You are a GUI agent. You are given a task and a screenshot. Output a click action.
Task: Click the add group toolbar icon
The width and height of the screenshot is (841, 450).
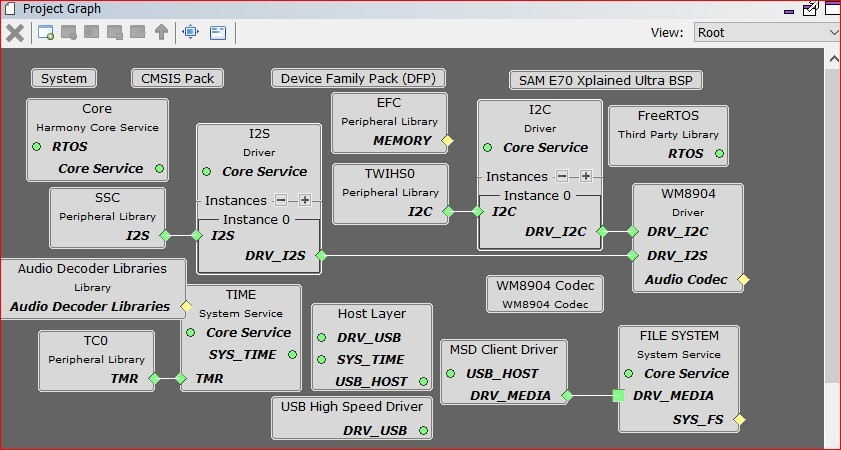click(46, 33)
